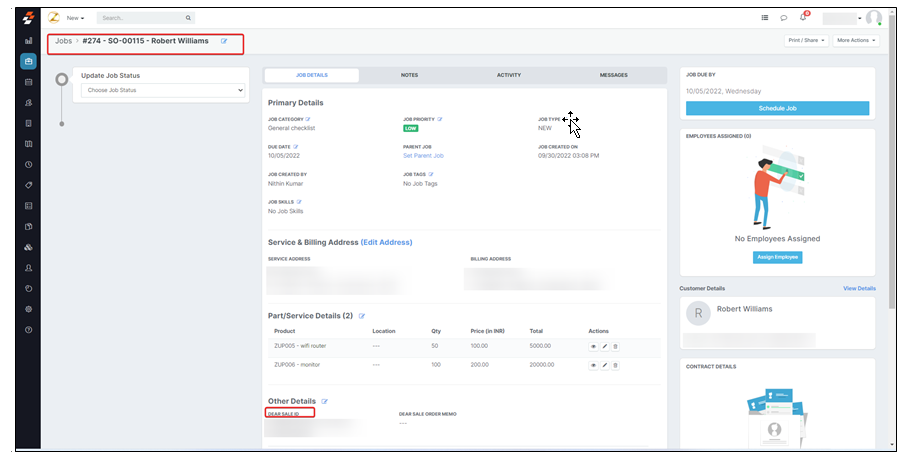Expand the More Actions dropdown
Viewport: 913px width, 456px height.
pos(857,41)
